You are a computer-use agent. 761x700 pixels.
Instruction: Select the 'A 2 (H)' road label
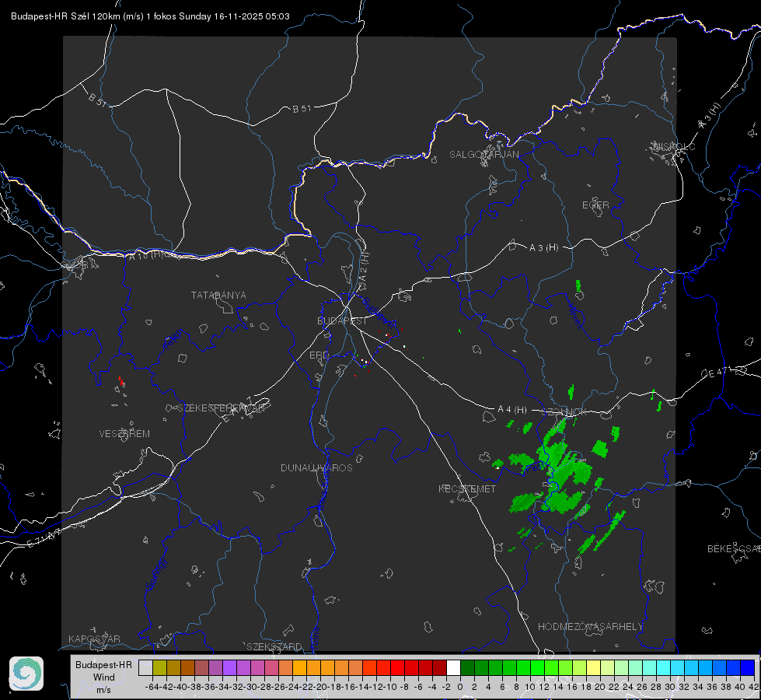pos(364,267)
